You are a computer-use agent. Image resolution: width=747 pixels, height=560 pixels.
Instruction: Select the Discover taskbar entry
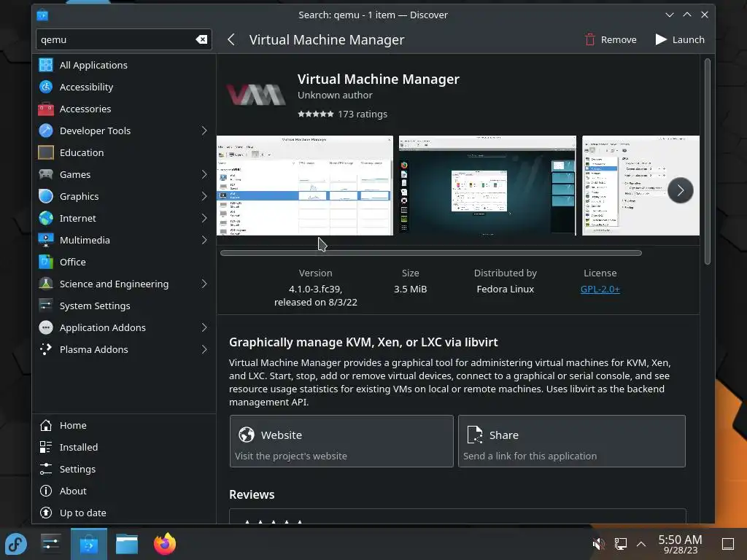88,544
